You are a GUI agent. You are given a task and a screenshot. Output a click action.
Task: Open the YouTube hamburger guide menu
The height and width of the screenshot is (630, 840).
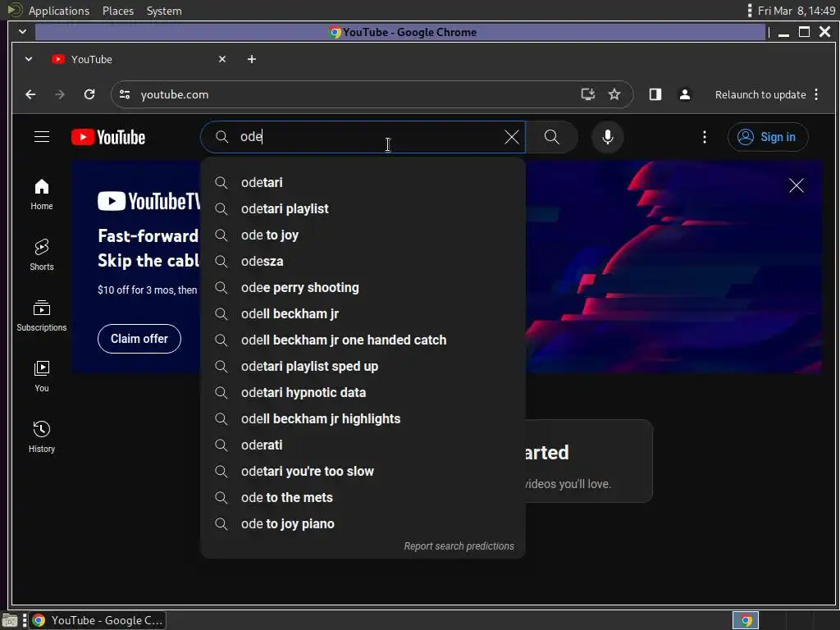click(x=42, y=137)
